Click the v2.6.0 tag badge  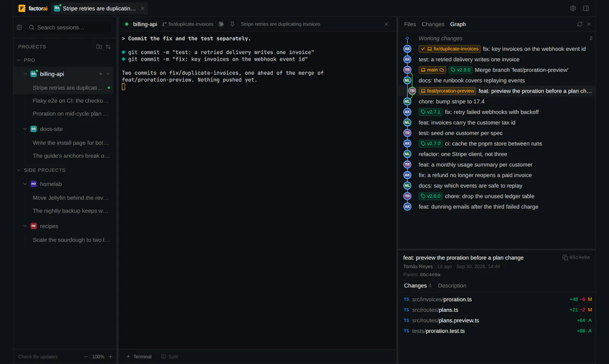[430, 196]
